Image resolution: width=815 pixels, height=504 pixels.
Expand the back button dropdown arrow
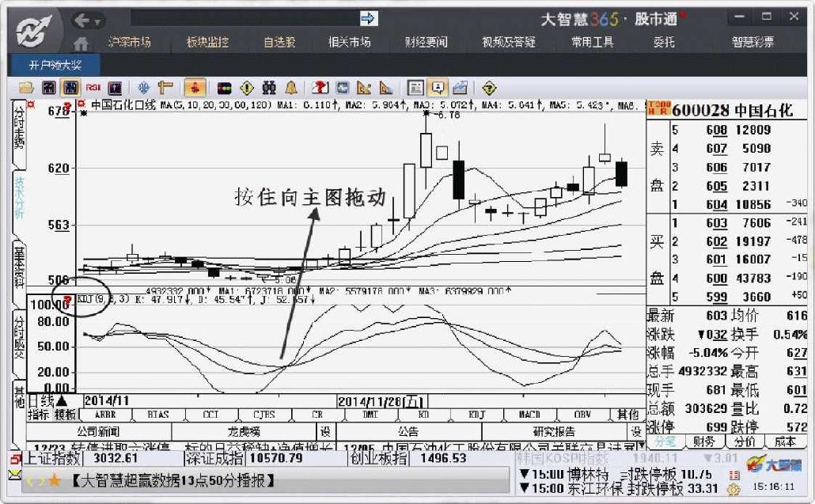click(x=97, y=22)
